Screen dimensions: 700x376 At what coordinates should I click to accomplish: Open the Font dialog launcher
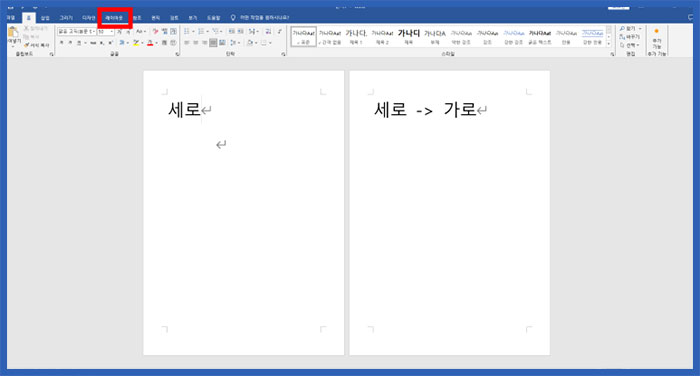pyautogui.click(x=177, y=54)
